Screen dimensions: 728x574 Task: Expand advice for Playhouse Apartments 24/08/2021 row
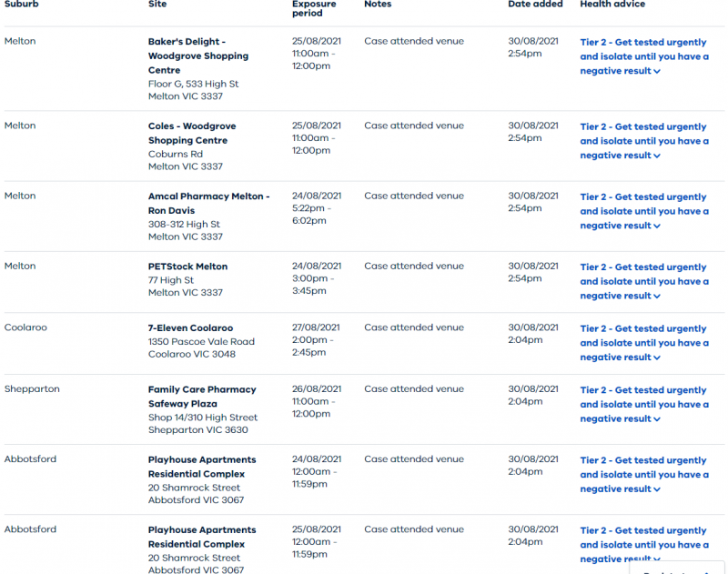point(644,474)
